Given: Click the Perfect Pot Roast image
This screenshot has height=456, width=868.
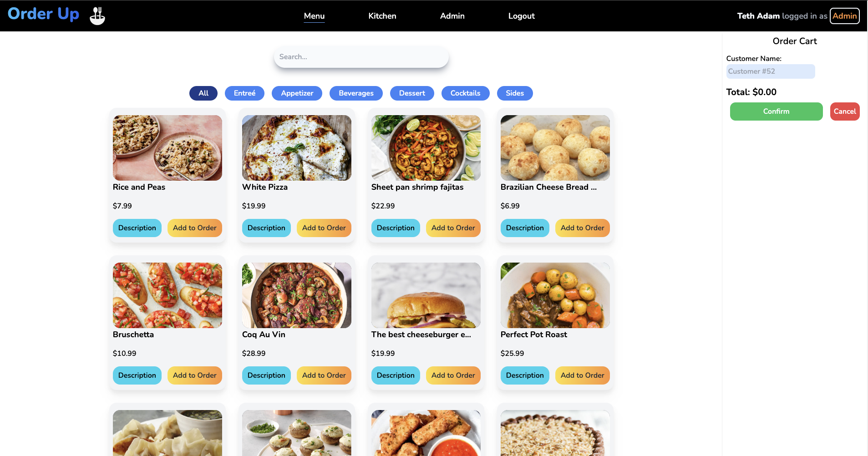Looking at the screenshot, I should click(x=555, y=295).
